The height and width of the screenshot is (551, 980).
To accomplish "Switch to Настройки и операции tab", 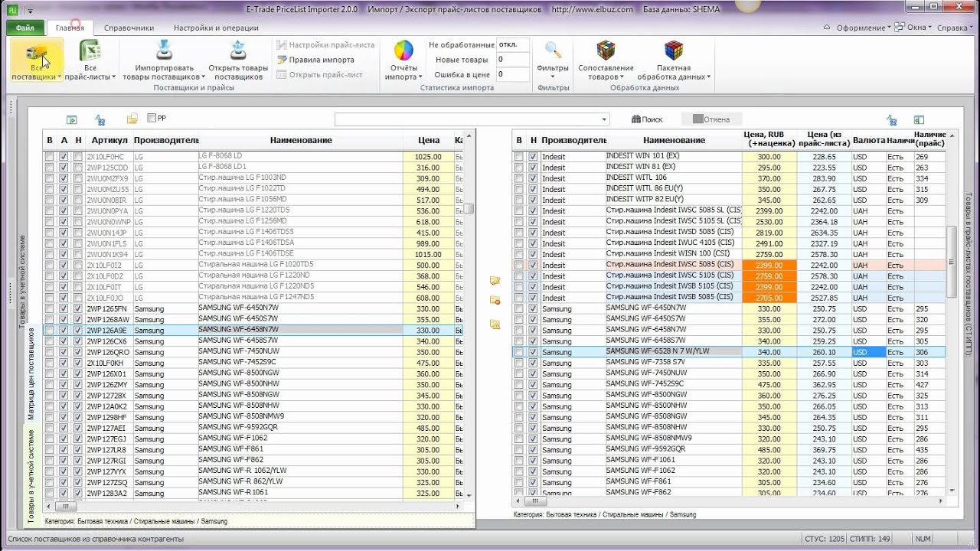I will pos(216,28).
